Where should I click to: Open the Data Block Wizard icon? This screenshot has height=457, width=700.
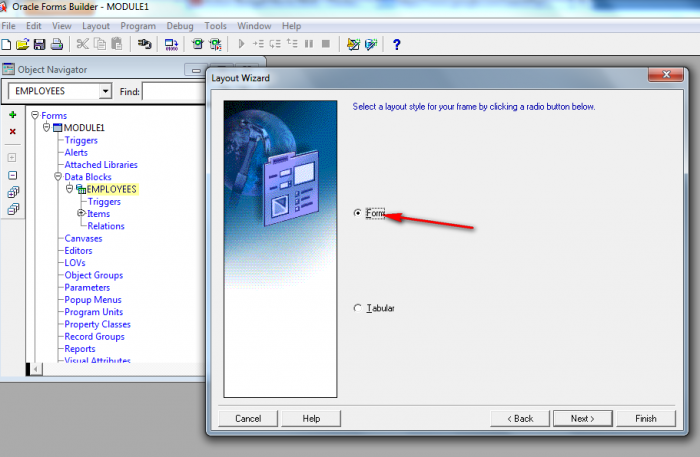coord(354,44)
